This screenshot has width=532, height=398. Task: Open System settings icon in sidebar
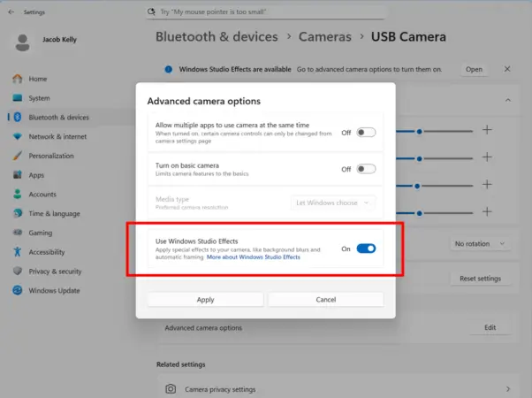click(17, 98)
